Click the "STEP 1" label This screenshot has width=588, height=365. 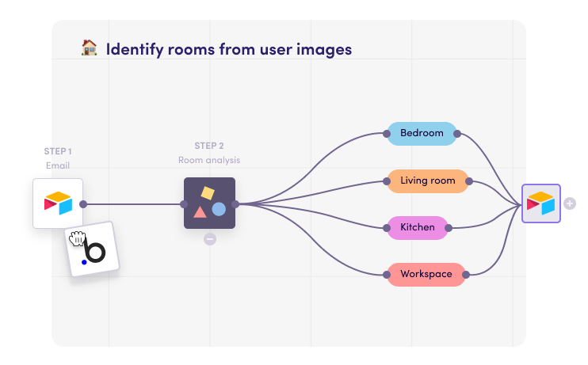click(58, 151)
